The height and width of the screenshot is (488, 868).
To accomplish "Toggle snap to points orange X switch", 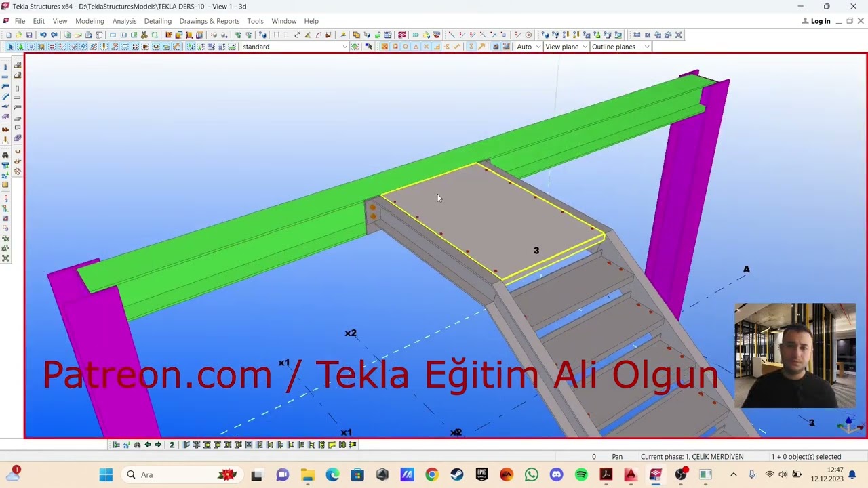I will 384,47.
